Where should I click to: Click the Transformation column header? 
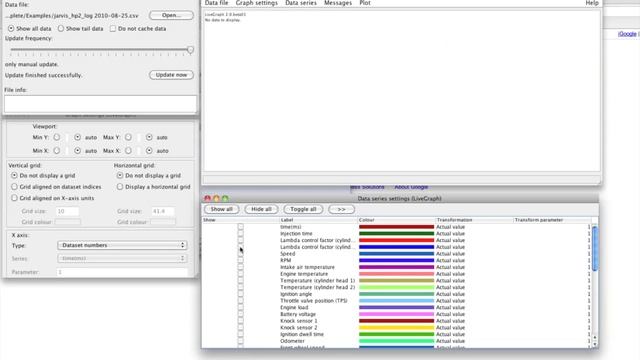pyautogui.click(x=474, y=220)
